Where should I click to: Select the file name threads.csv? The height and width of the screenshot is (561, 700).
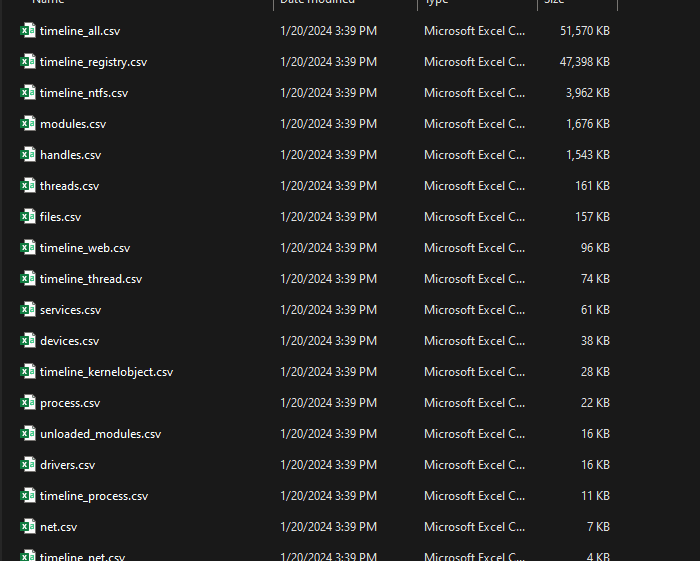(70, 186)
